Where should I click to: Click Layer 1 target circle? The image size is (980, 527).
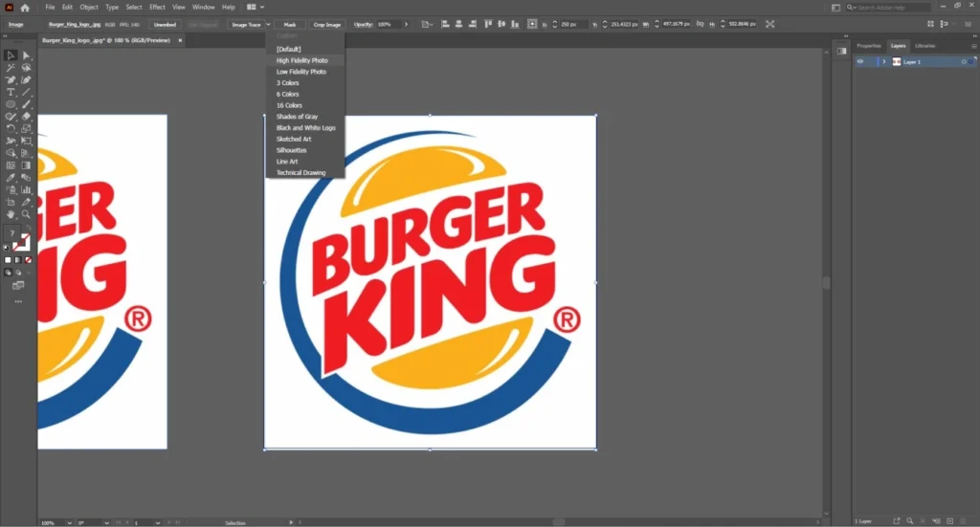[964, 62]
